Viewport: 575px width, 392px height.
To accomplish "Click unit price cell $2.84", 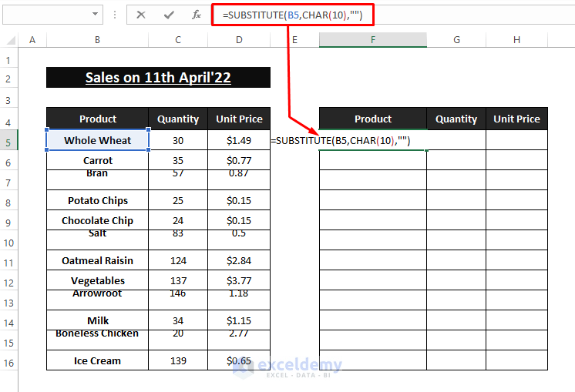I will click(239, 260).
